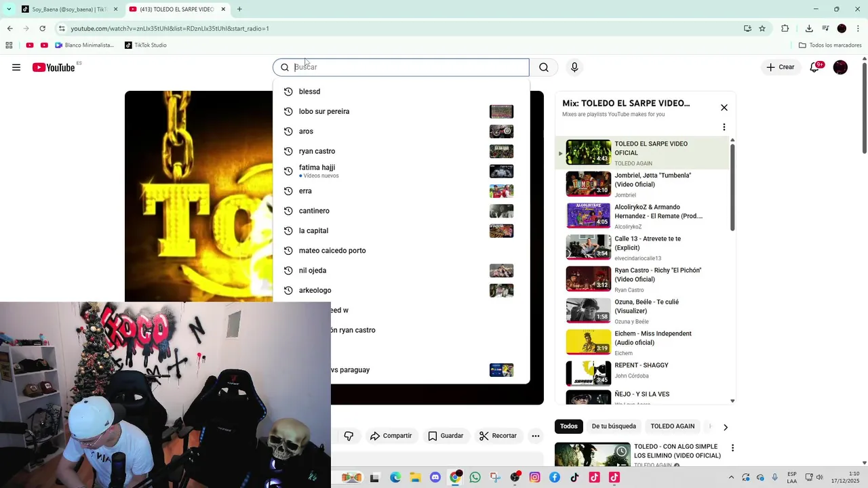Open the apps grid in bookmarks bar

[9, 45]
